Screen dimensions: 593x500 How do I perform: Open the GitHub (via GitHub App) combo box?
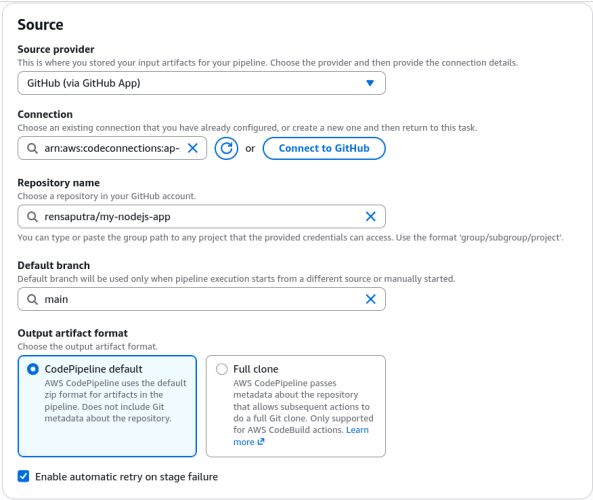[202, 83]
